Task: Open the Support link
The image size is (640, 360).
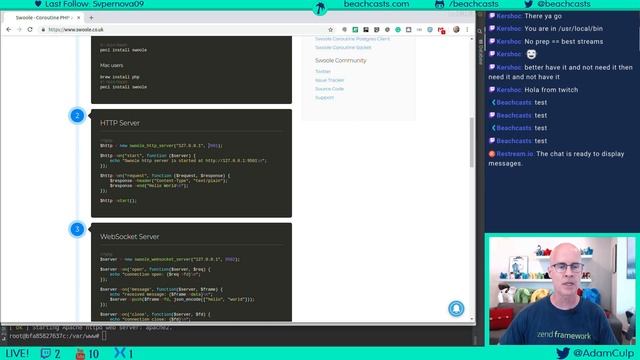Action: (x=324, y=98)
